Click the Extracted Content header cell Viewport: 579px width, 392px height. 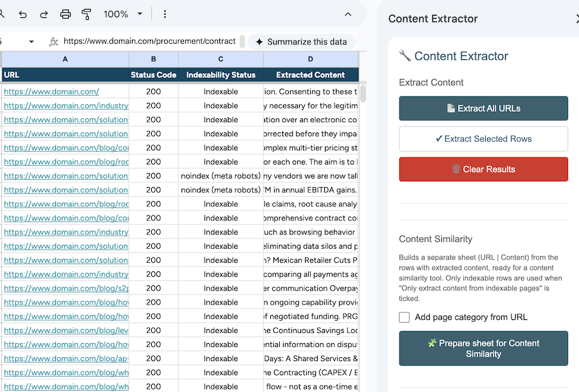click(311, 75)
